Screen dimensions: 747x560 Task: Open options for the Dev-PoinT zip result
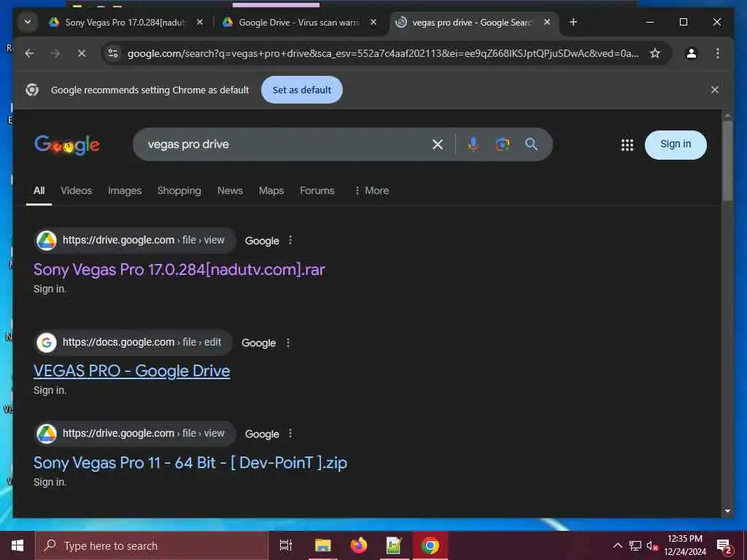tap(290, 434)
